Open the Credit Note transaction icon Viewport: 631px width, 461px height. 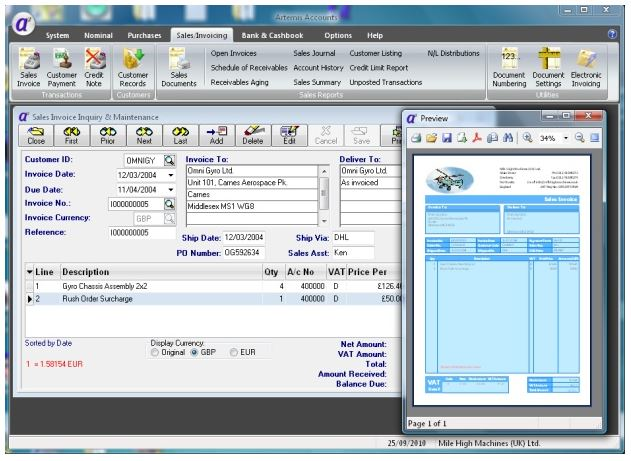click(x=94, y=68)
